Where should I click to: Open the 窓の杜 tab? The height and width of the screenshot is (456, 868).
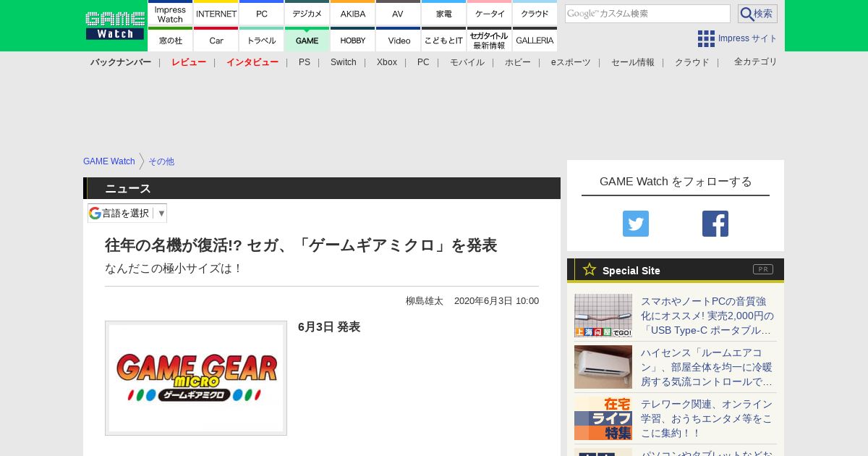coord(170,39)
